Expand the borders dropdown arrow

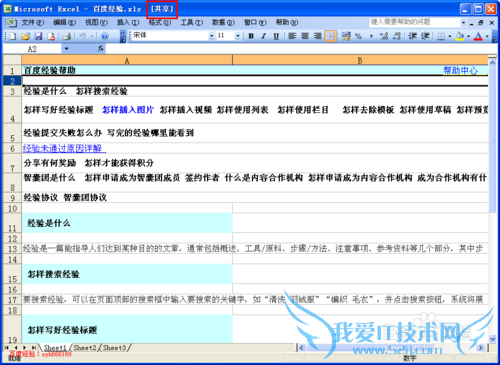(450, 36)
